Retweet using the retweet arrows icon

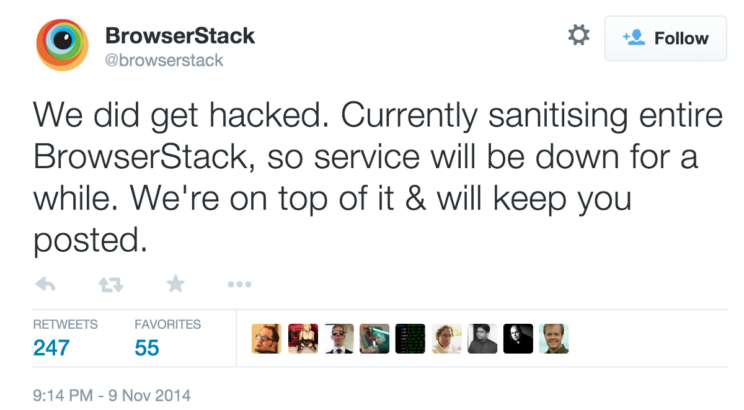point(110,285)
